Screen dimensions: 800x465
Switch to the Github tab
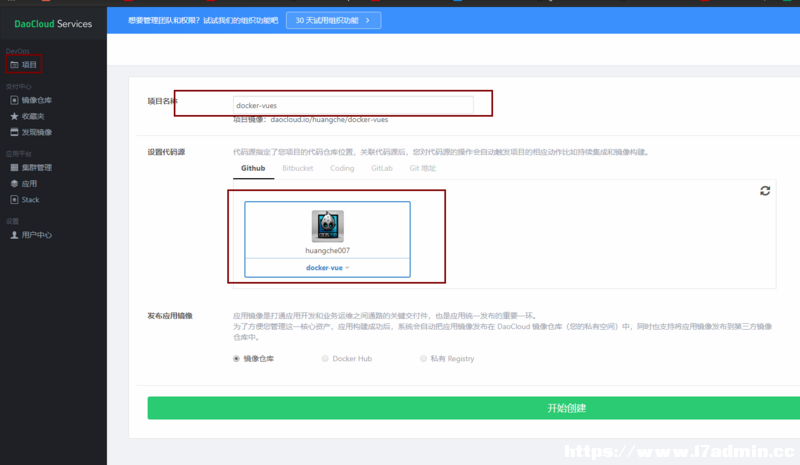coord(253,168)
